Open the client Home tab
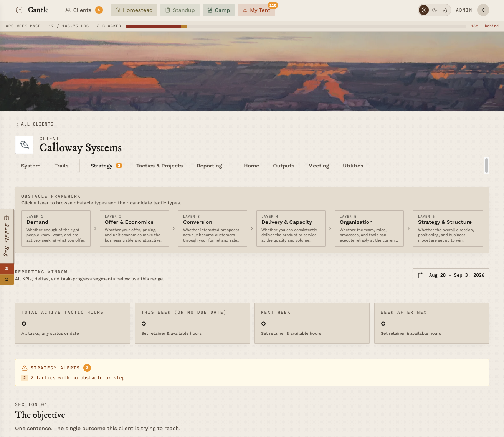The height and width of the screenshot is (437, 504). [251, 166]
